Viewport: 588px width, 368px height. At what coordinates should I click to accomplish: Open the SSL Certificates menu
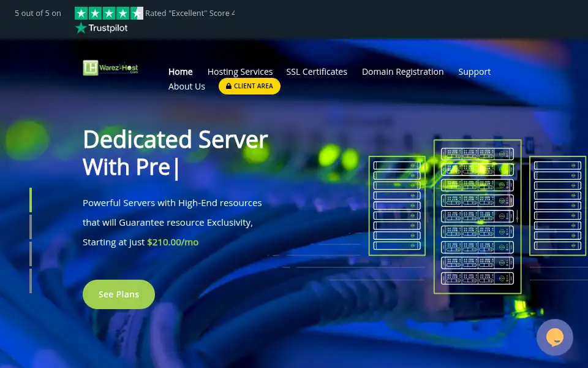click(317, 72)
